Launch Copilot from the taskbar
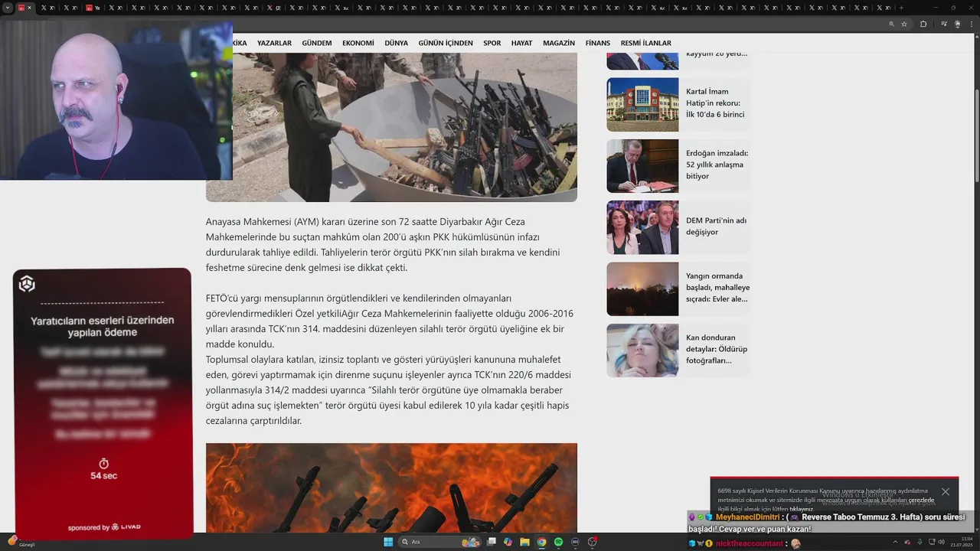The image size is (980, 551). (508, 542)
